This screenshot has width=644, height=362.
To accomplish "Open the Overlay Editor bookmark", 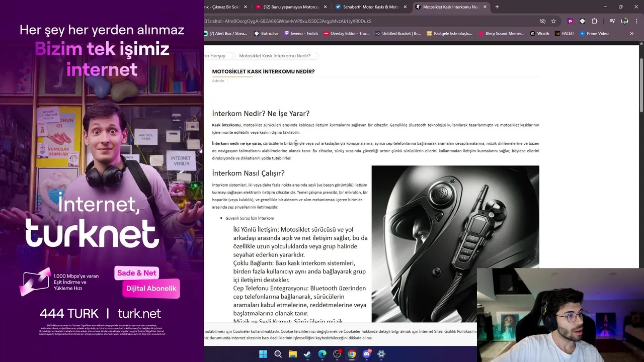I will point(347,34).
